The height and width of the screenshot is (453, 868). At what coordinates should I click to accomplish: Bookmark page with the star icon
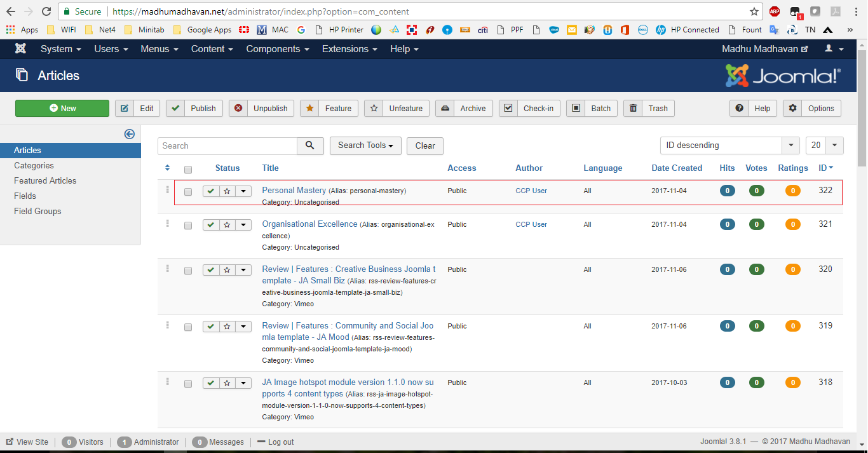[x=754, y=11]
